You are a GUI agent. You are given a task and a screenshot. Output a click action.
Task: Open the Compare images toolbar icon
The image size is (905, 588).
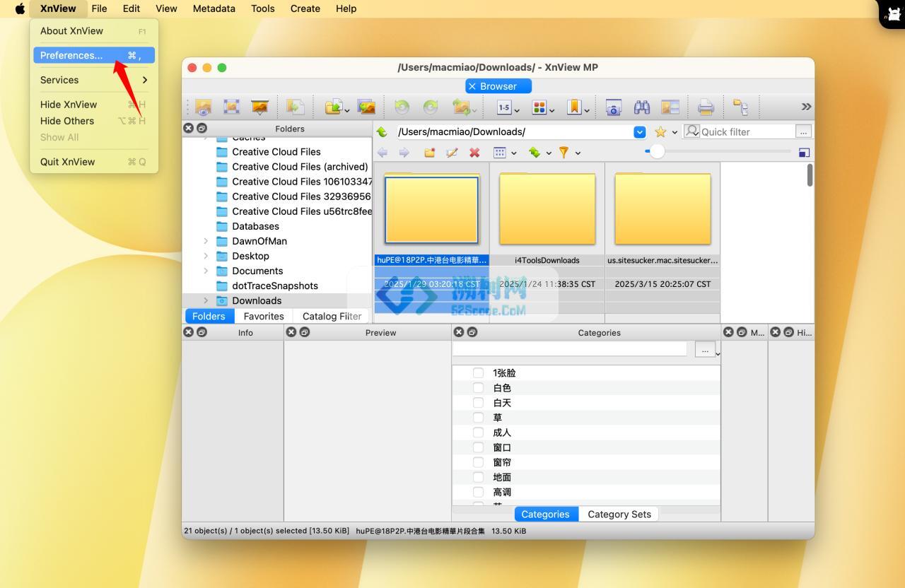[670, 107]
